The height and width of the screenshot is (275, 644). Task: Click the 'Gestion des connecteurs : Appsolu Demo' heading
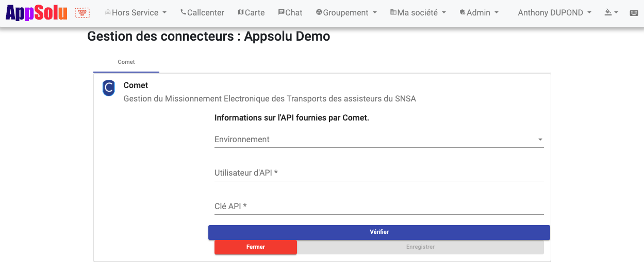pos(209,37)
